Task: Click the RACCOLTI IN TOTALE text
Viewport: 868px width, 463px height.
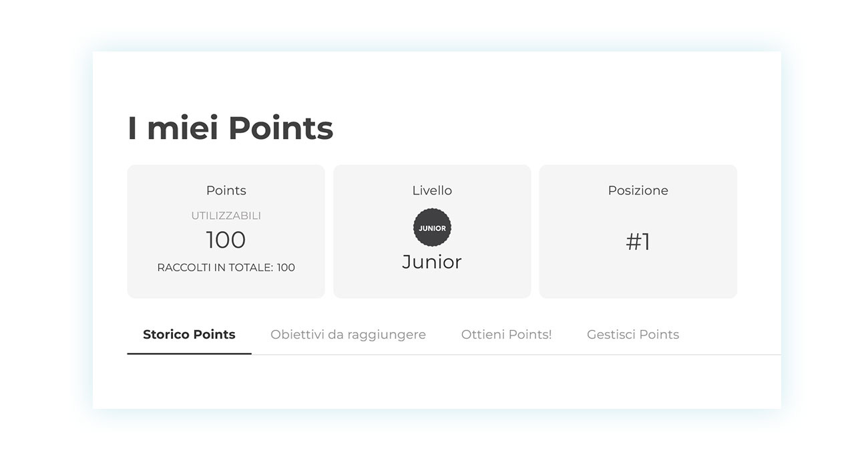Action: pos(226,267)
